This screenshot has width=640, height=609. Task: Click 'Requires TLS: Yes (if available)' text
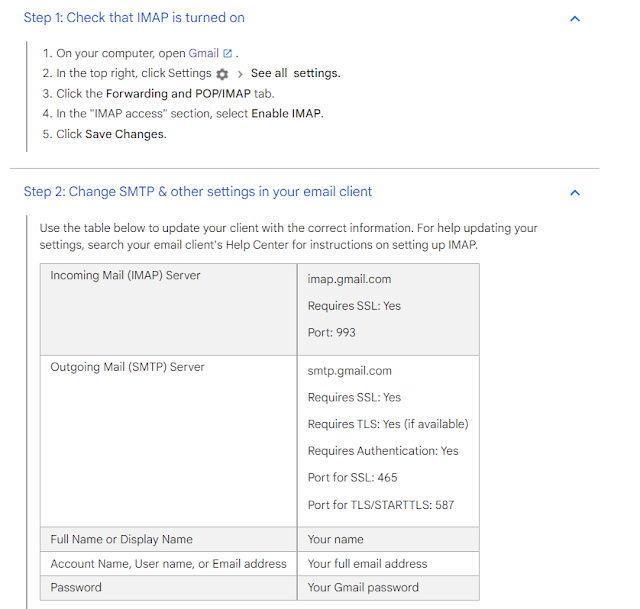(x=388, y=424)
